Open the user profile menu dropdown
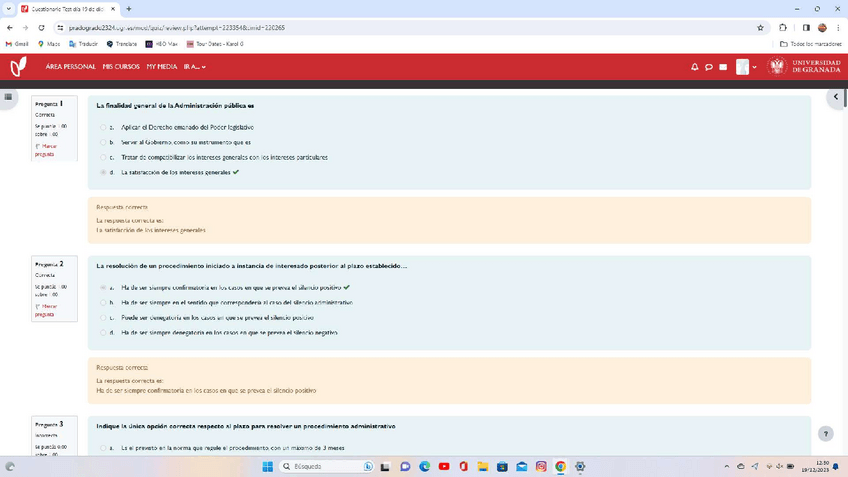Viewport: 848px width, 477px height. (x=747, y=67)
